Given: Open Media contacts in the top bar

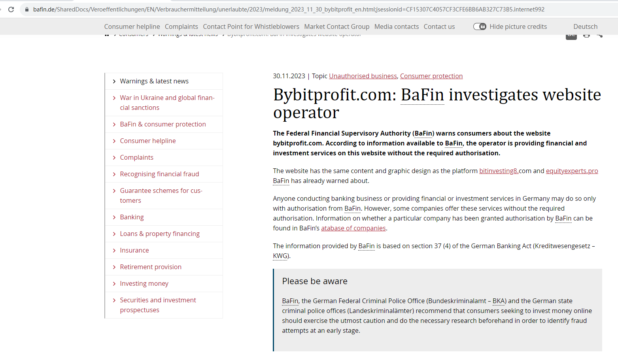Looking at the screenshot, I should point(397,26).
